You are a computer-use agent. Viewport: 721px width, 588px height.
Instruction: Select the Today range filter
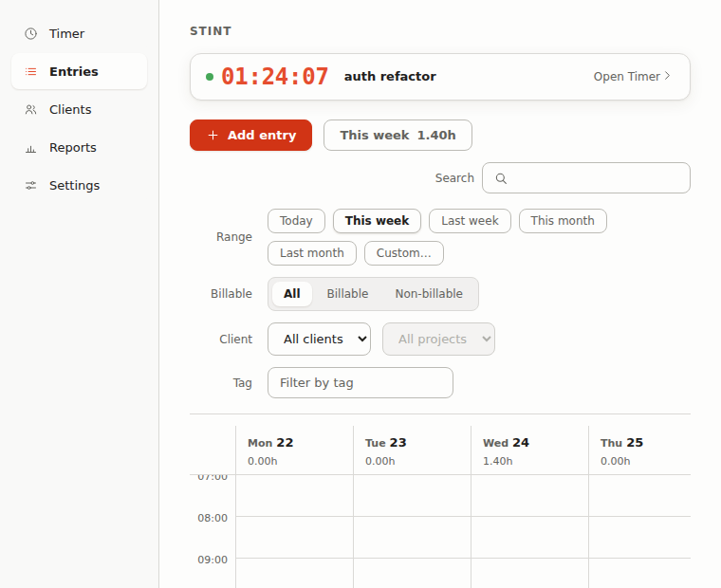pos(297,221)
